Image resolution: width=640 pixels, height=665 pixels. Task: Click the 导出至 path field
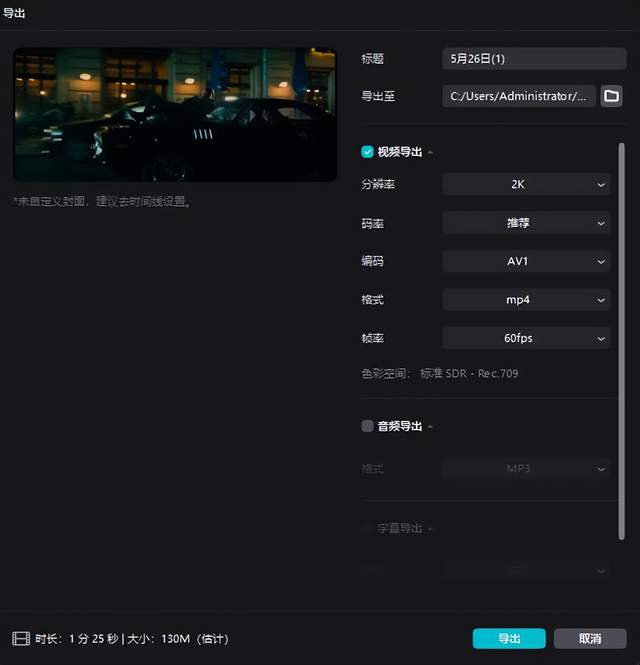click(518, 96)
